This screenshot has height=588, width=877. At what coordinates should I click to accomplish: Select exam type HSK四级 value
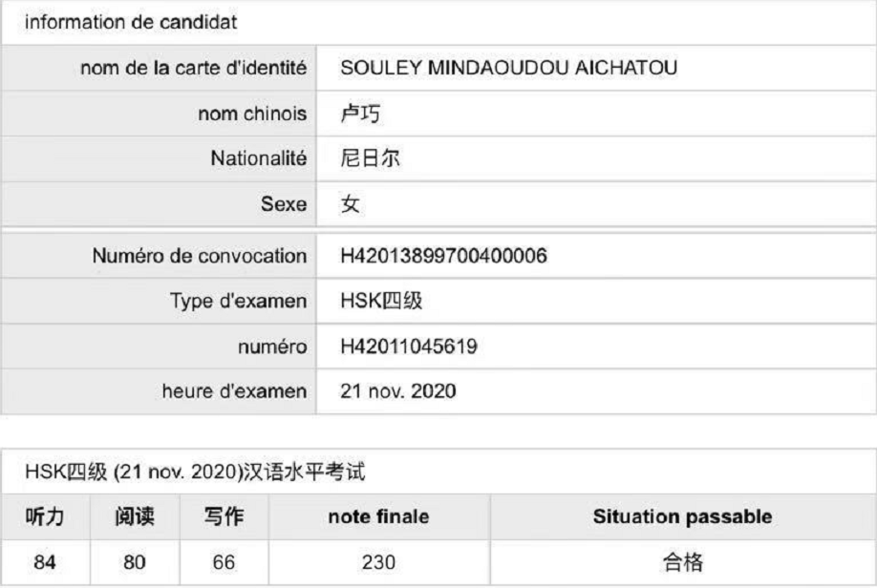pyautogui.click(x=381, y=301)
